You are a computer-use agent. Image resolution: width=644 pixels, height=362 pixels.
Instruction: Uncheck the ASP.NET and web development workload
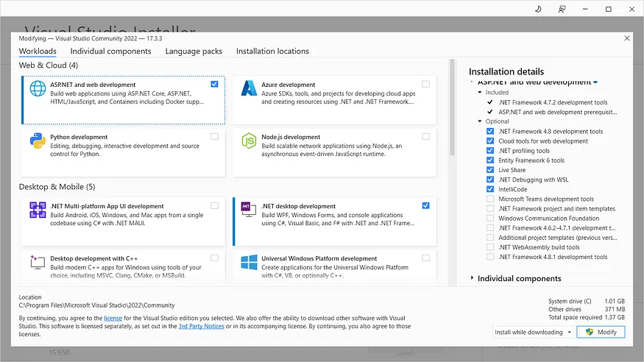click(214, 85)
